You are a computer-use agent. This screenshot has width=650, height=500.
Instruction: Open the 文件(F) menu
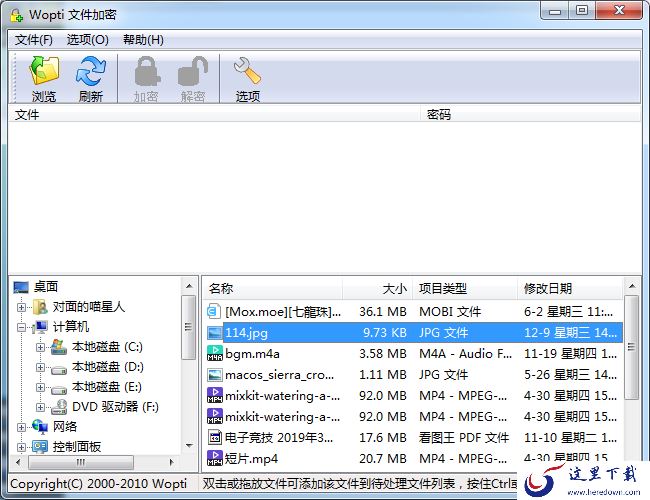coord(34,40)
